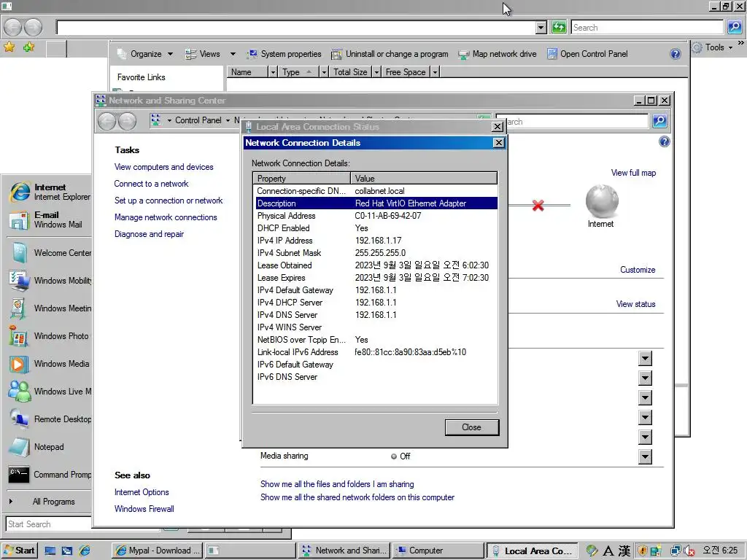
Task: Click the volume muted tray icon
Action: click(689, 551)
